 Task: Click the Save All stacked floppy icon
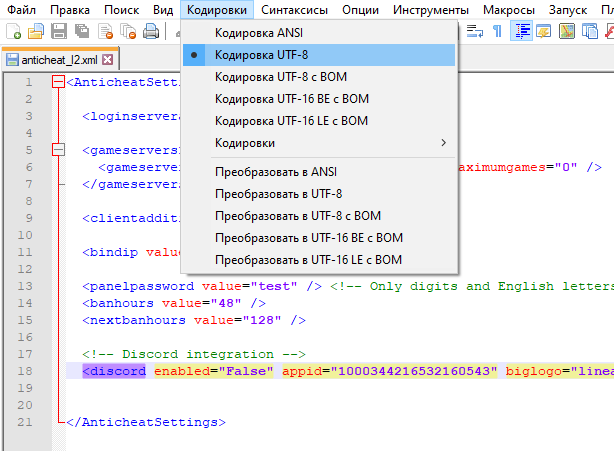[x=82, y=31]
